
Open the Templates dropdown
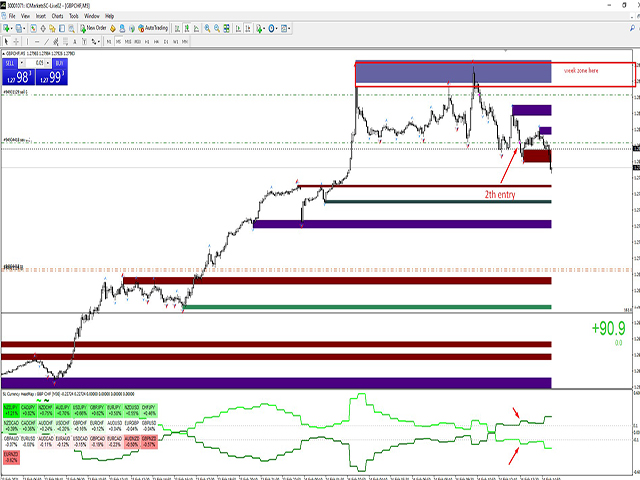[285, 29]
